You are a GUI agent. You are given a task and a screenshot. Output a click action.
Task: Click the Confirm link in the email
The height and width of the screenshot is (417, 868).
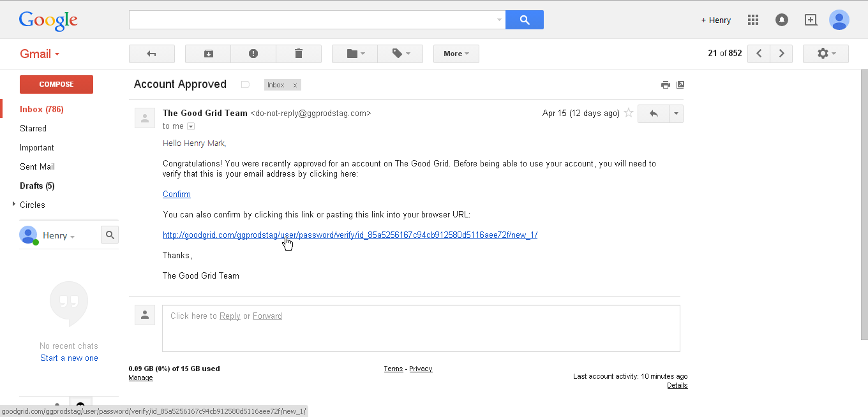point(177,194)
